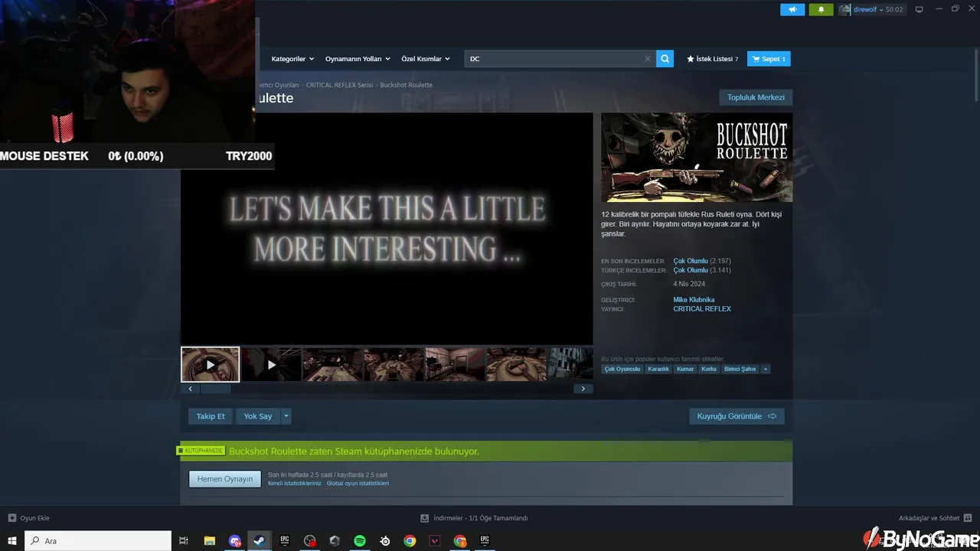The height and width of the screenshot is (551, 980).
Task: Open Kendi istatistikleriniz link
Action: click(295, 484)
